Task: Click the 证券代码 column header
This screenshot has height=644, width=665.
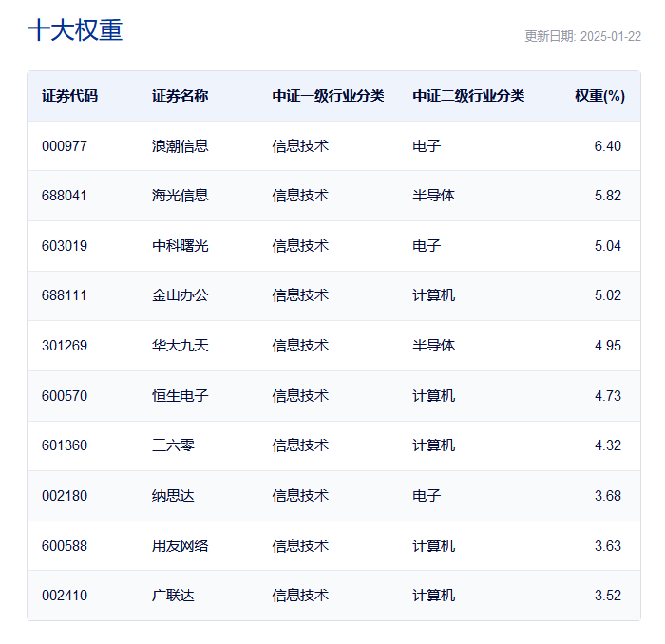Action: [x=69, y=96]
